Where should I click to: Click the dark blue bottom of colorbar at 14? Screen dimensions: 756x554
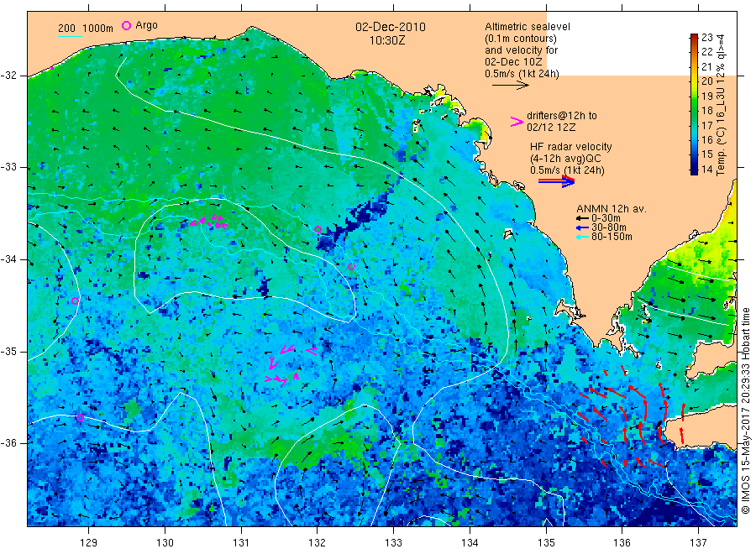tap(694, 170)
